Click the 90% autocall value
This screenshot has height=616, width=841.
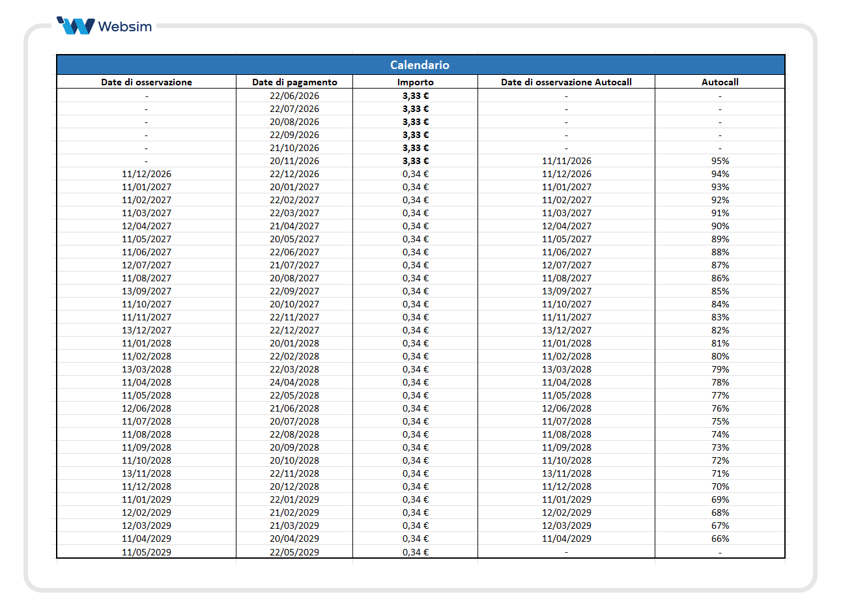coord(720,226)
